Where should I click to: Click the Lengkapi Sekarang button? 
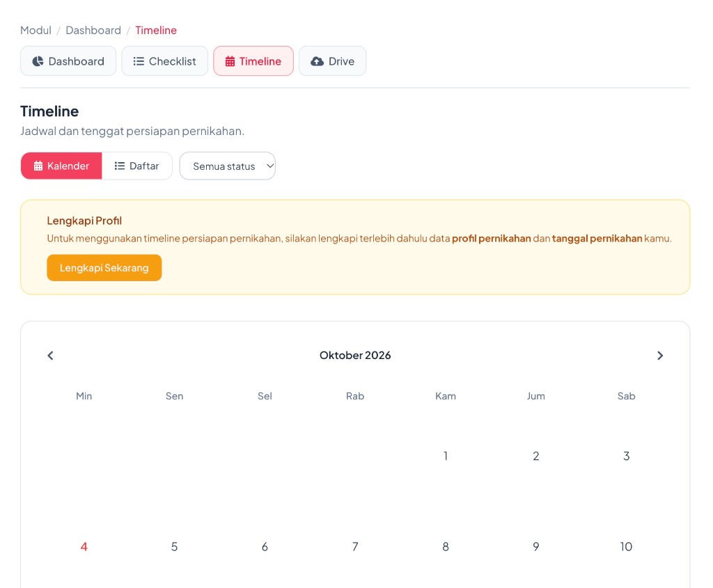[x=104, y=268]
